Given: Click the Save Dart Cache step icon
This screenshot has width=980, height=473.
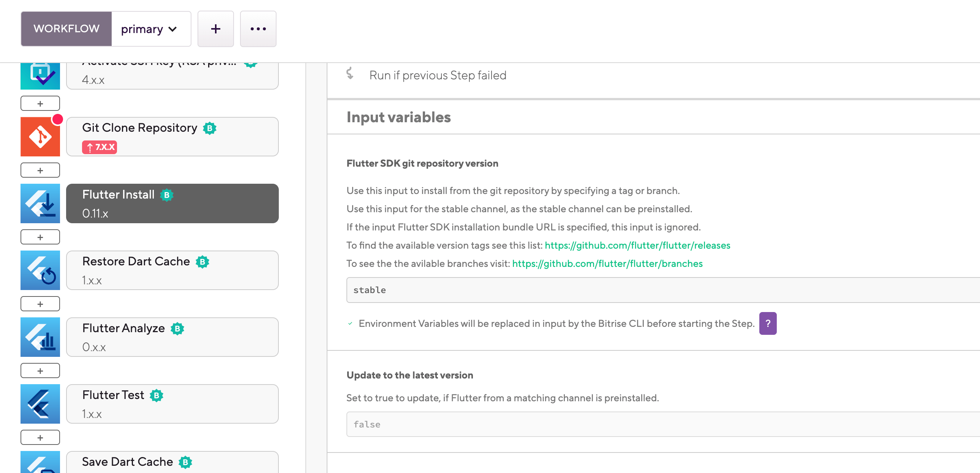Looking at the screenshot, I should point(40,465).
